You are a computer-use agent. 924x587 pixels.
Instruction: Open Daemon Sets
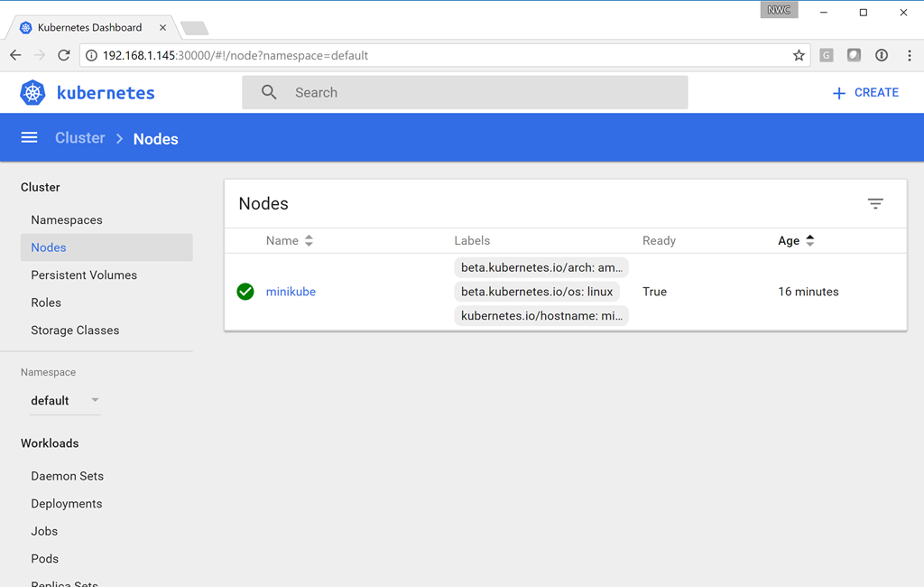point(67,476)
